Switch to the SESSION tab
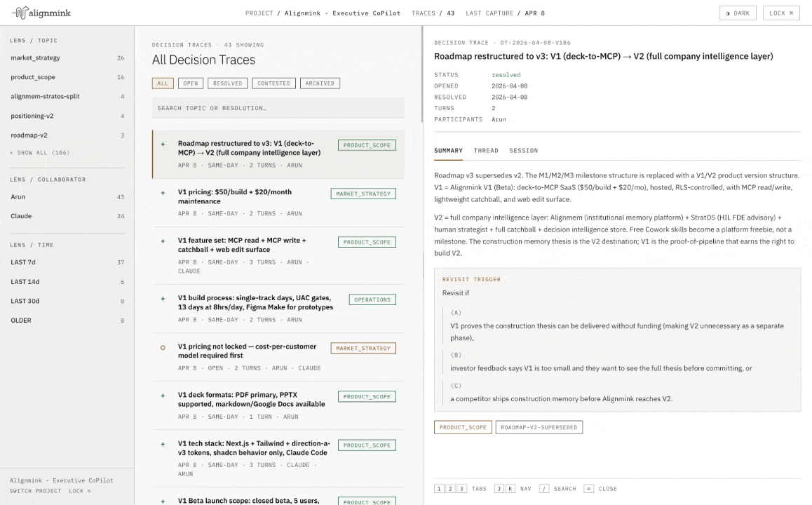The width and height of the screenshot is (812, 505). [524, 151]
